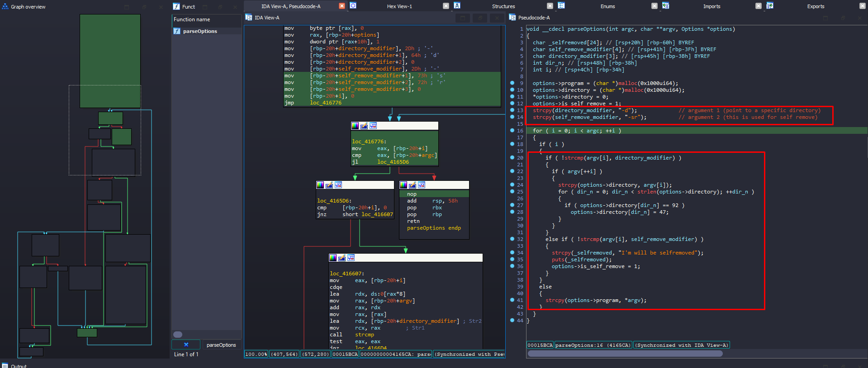The image size is (868, 368).
Task: Clear the function filter with the X button
Action: (x=186, y=344)
